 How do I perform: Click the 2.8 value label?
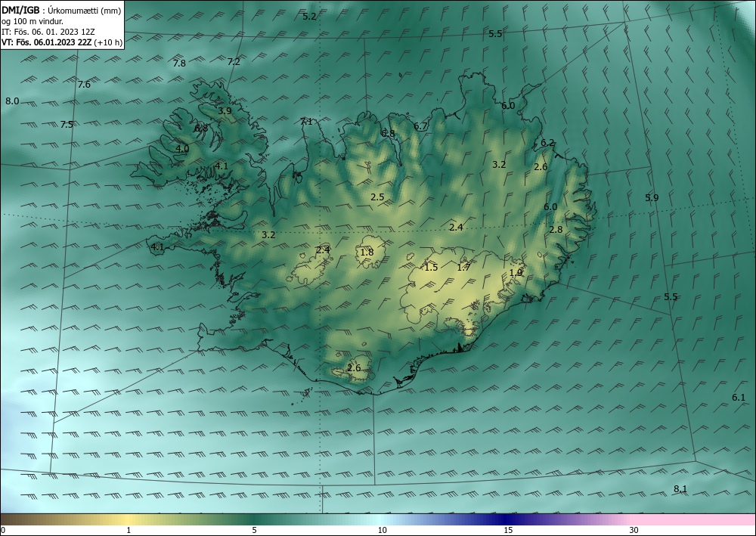556,229
